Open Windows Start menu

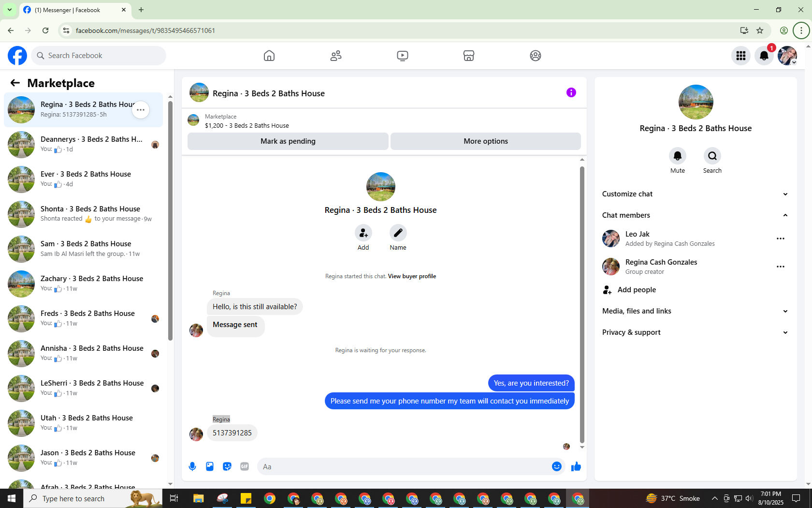click(x=12, y=498)
